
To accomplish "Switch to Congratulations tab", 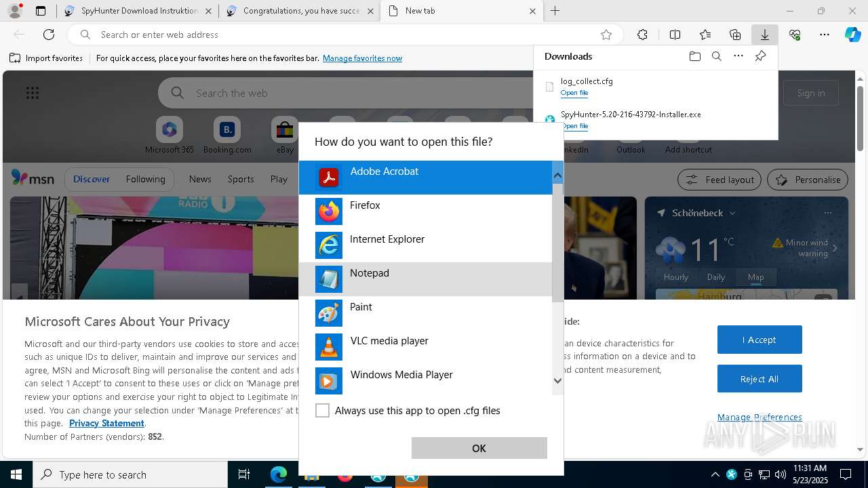I will point(299,11).
